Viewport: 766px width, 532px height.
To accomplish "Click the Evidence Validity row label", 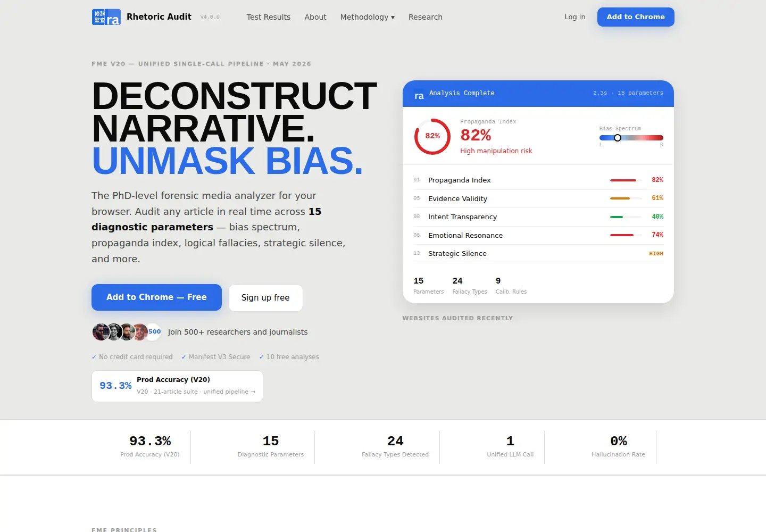I will tap(458, 198).
